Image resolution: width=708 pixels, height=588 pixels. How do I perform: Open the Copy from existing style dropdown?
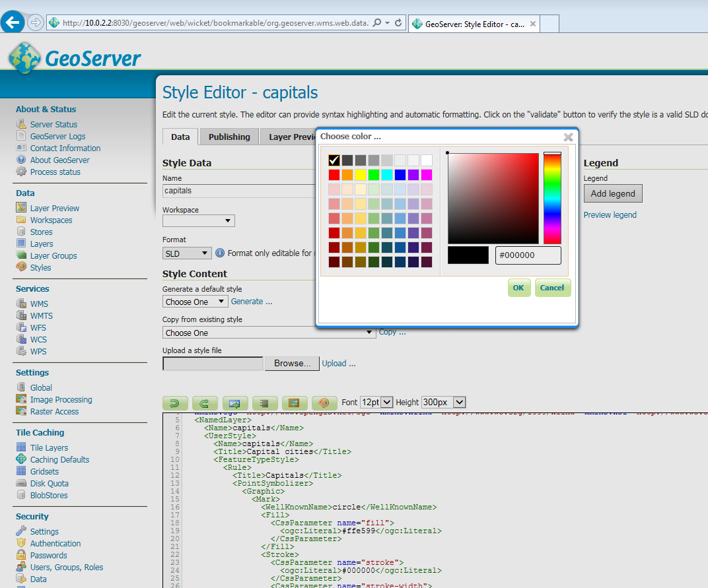269,333
